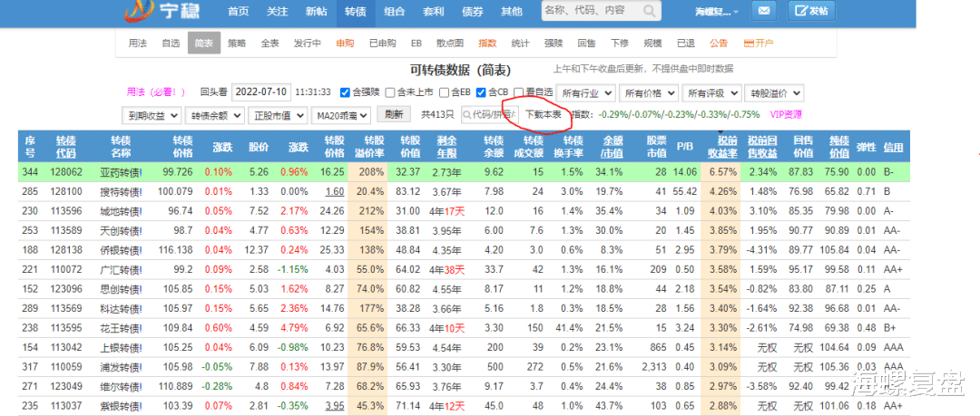Expand the 所有行业 dropdown

tap(585, 93)
